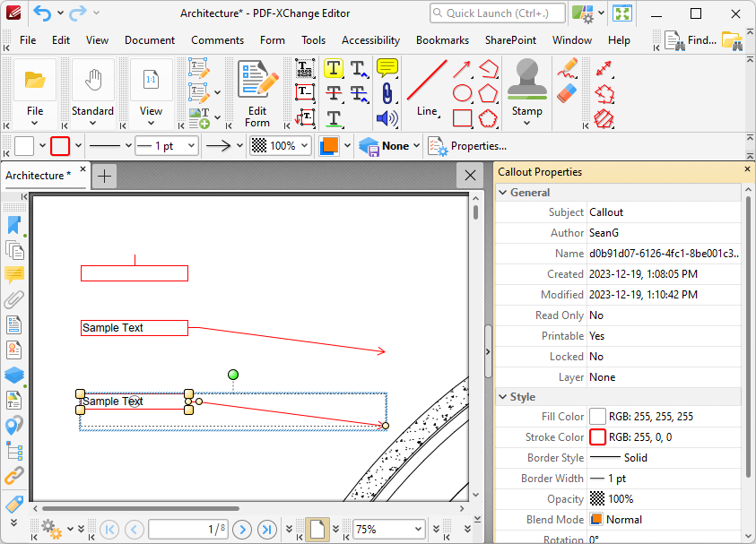Screen dimensions: 756x544
Task: Switch to the Architecture document tab
Action: 38,176
